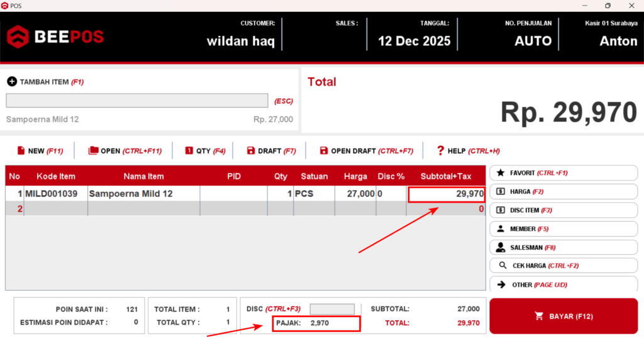The width and height of the screenshot is (644, 338).
Task: Click the OPEN folder icon
Action: tap(93, 150)
